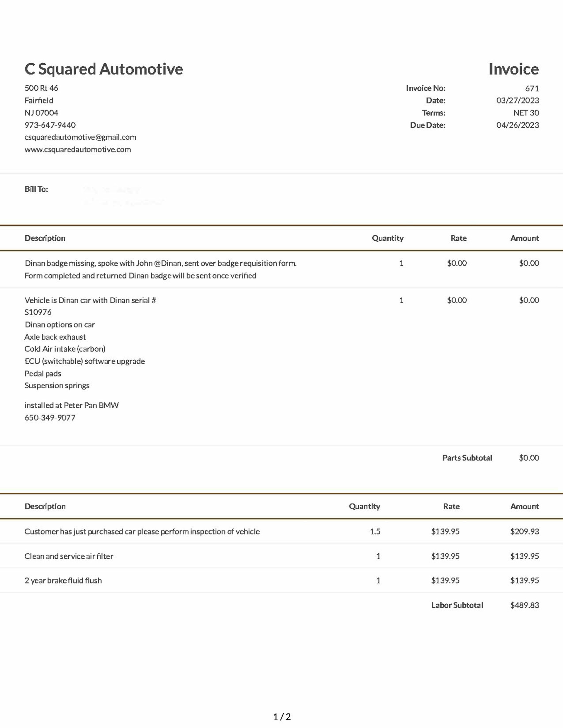Select the invoice number 671
The width and height of the screenshot is (563, 728).
point(532,88)
